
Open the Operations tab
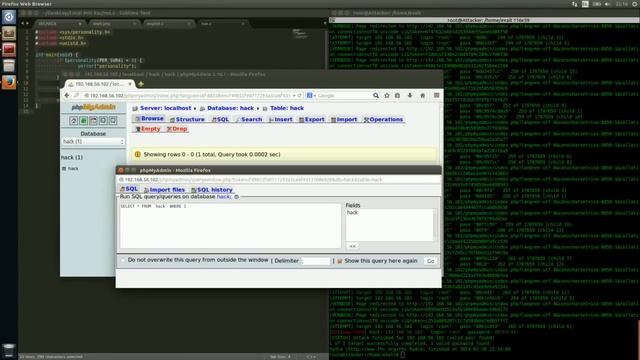[x=383, y=119]
